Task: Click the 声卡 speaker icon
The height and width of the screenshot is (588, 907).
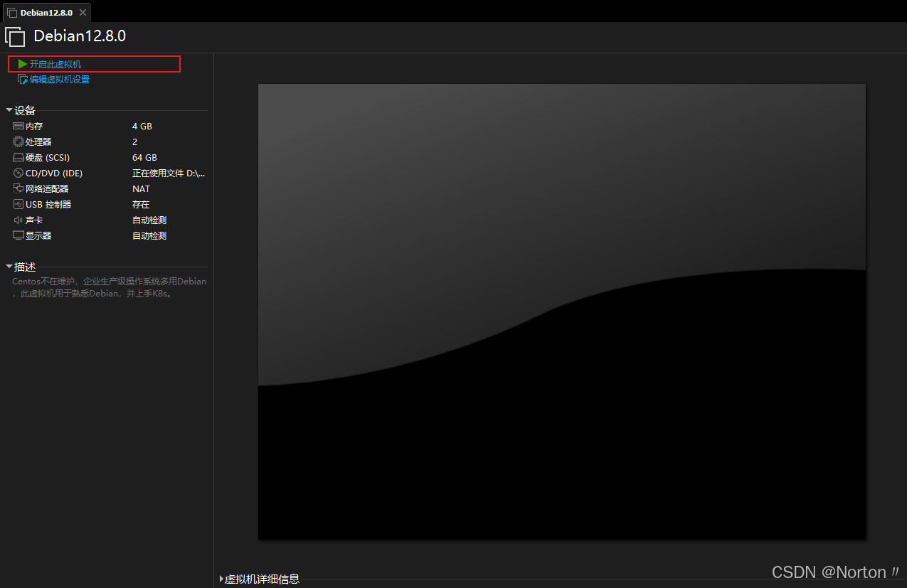Action: [18, 220]
